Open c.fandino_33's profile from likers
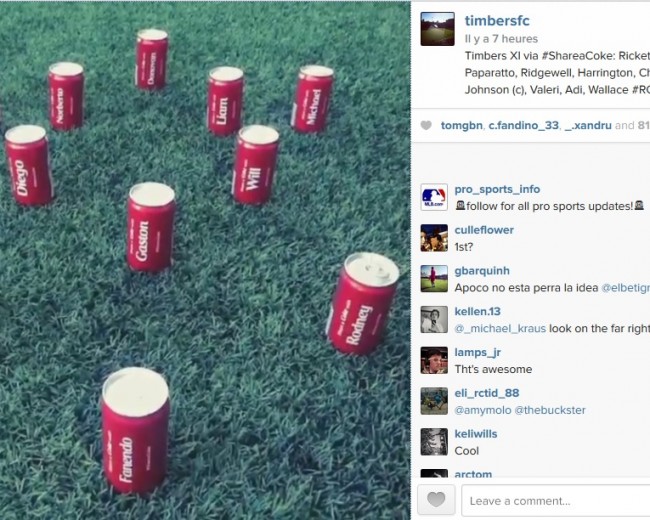 click(524, 125)
